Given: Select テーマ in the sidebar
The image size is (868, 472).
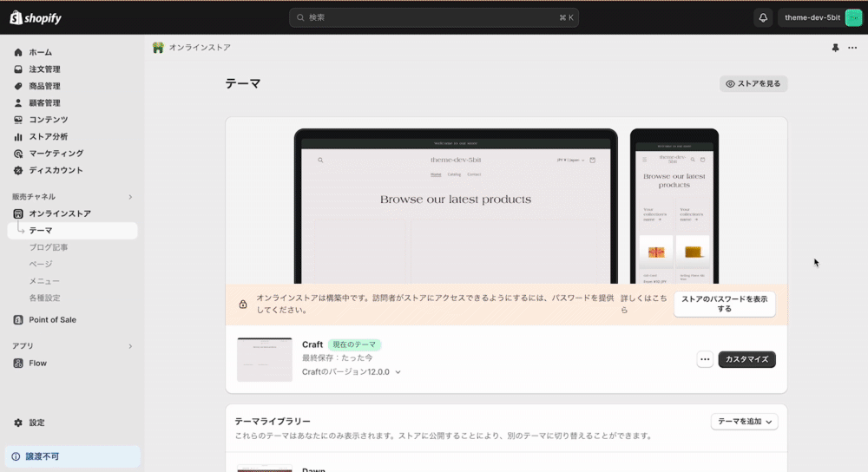Looking at the screenshot, I should tap(73, 231).
